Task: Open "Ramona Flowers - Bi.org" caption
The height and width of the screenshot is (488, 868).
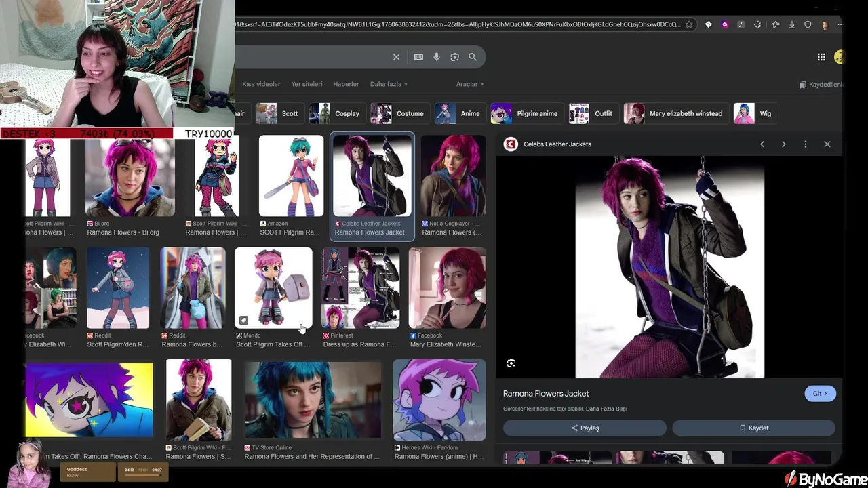Action: point(123,232)
